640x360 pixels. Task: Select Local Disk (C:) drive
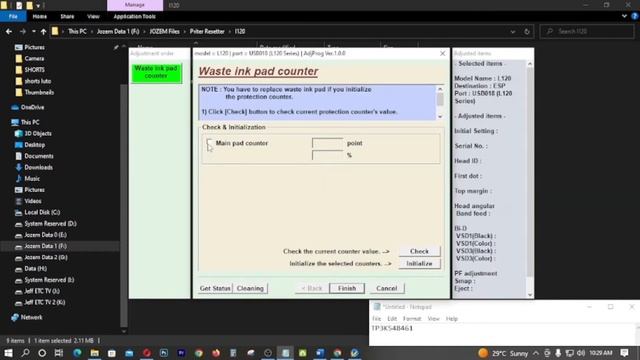(42, 212)
